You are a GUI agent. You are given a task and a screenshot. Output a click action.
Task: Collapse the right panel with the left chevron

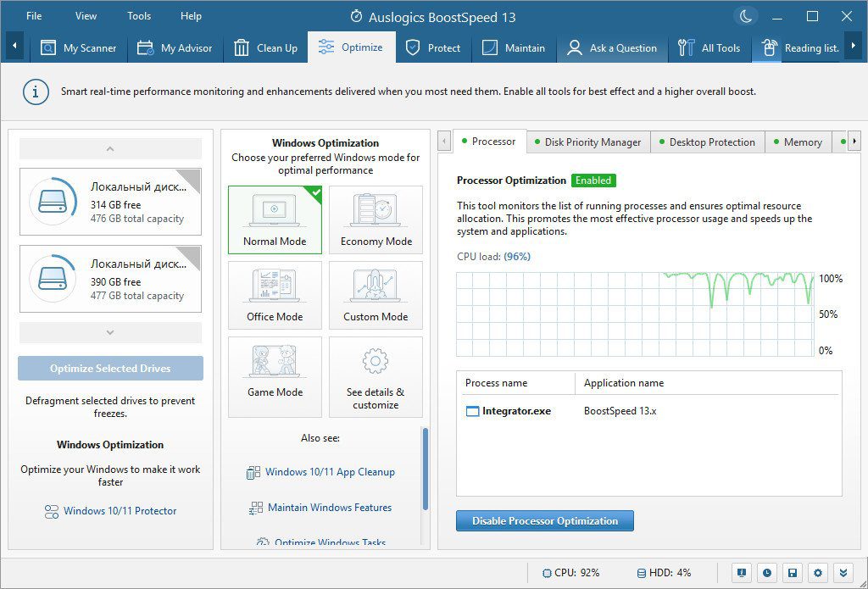[443, 142]
